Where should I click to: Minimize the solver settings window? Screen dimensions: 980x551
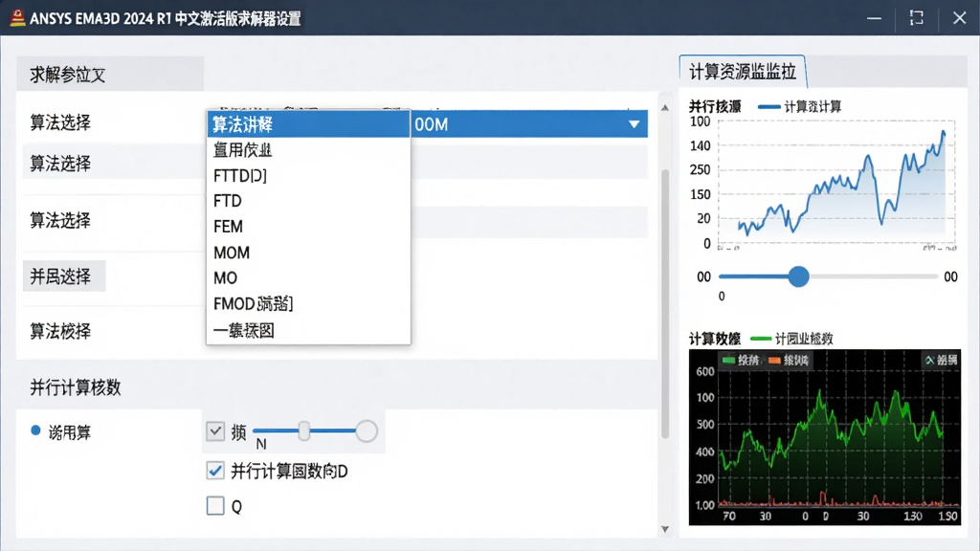[x=874, y=17]
